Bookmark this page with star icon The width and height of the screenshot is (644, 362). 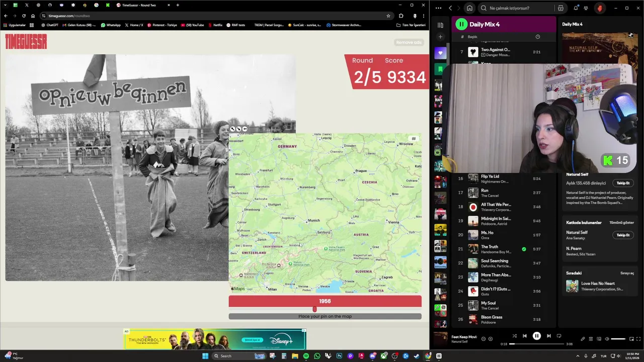coord(388,16)
